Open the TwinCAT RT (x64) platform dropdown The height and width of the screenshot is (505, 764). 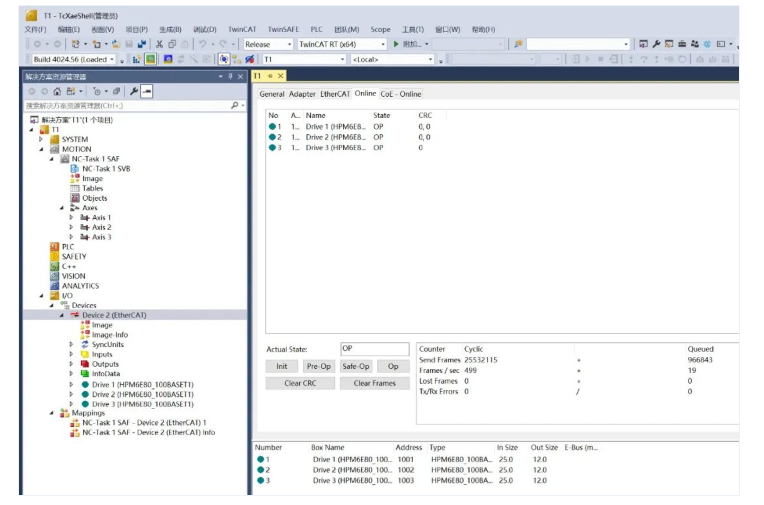383,44
